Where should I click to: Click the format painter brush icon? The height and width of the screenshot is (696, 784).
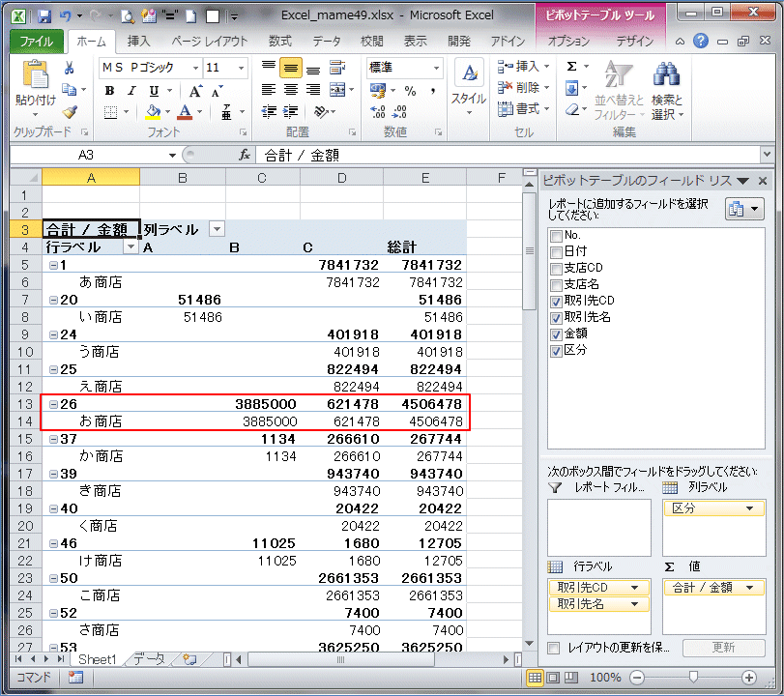click(70, 112)
